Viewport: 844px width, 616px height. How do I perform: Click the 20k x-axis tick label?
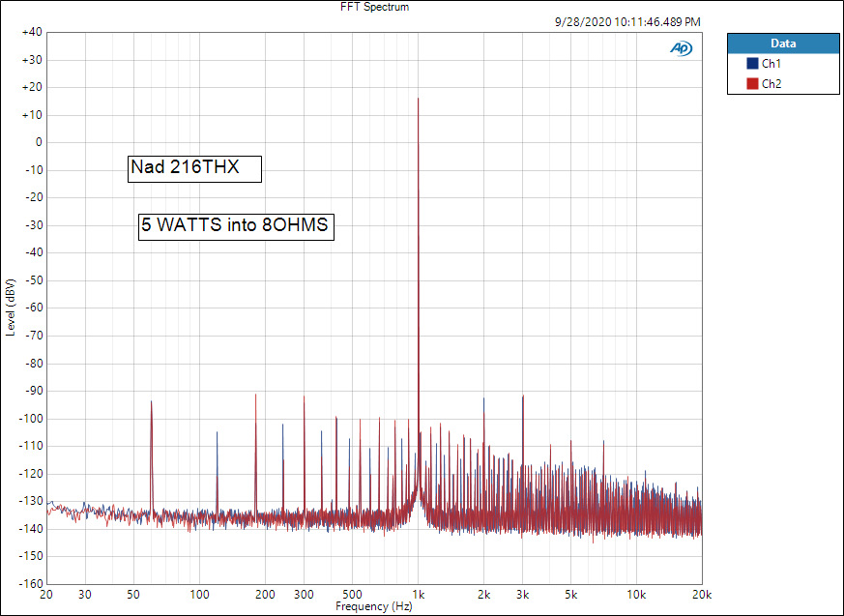coord(702,595)
